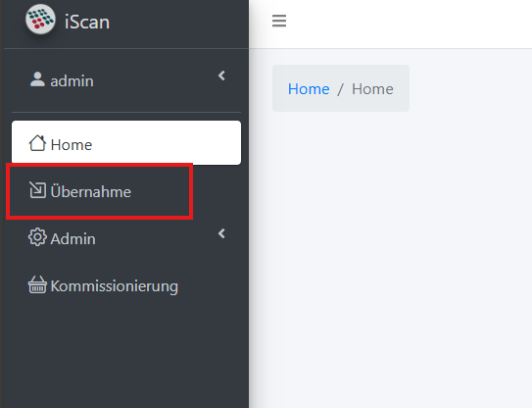Click the house icon beside Home
Viewport: 532px width, 408px height.
tap(37, 143)
